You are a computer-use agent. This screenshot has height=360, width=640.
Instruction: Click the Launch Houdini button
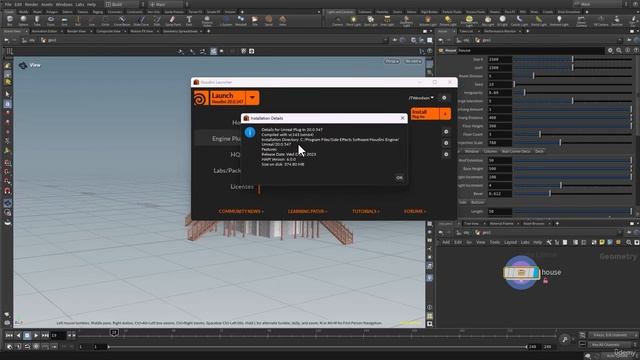(228, 98)
